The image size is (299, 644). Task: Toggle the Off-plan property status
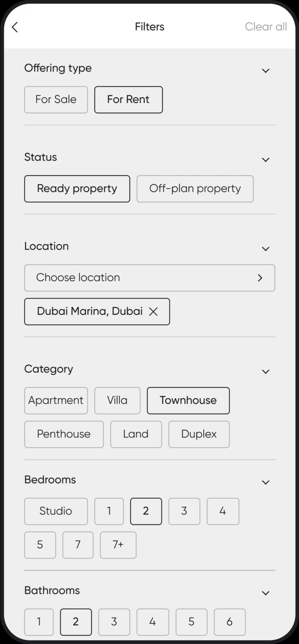[x=195, y=189]
